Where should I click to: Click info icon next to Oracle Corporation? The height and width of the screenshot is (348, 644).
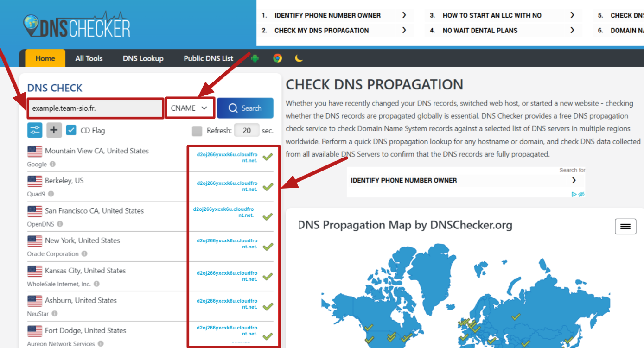coord(84,254)
